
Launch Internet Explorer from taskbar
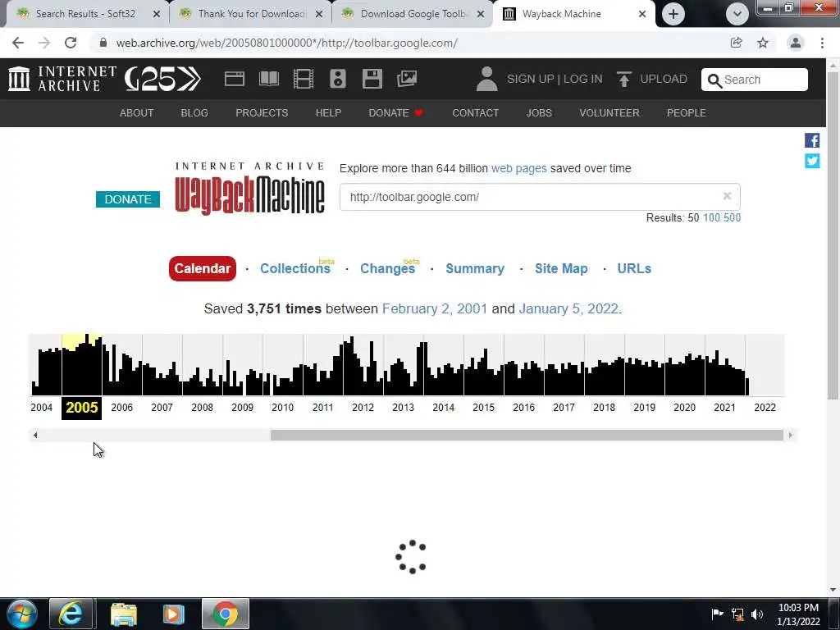71,614
